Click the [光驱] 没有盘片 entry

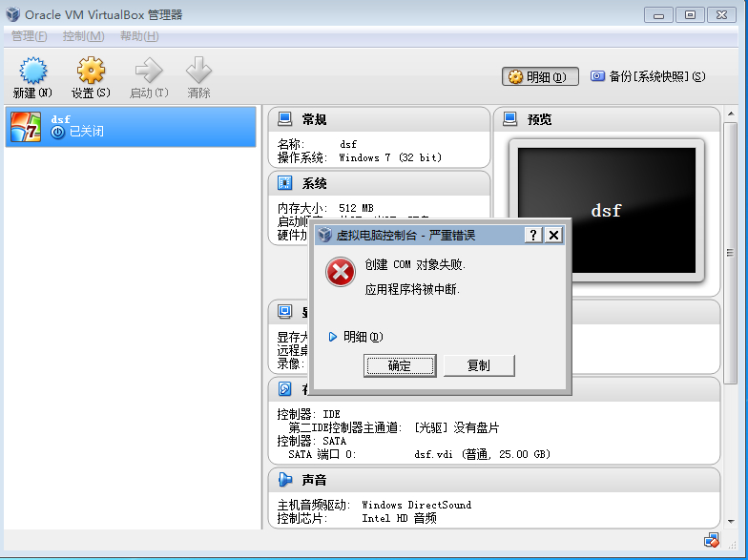(457, 427)
